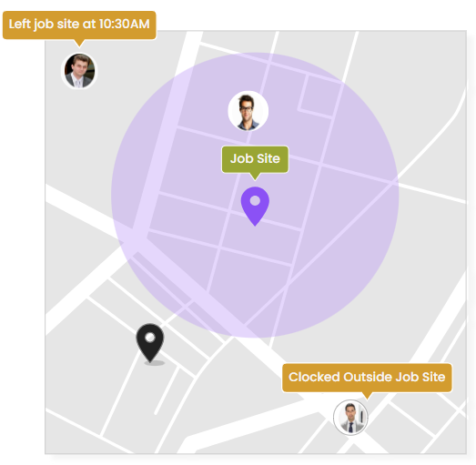Click the pointer arrow under Job Site label
Screen dimensions: 476x465
(255, 177)
